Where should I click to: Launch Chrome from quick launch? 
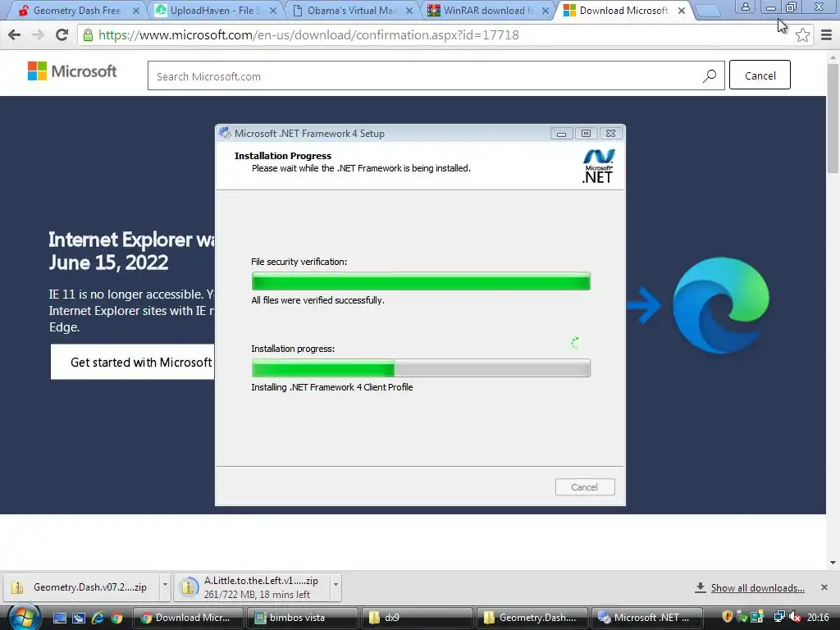(116, 618)
